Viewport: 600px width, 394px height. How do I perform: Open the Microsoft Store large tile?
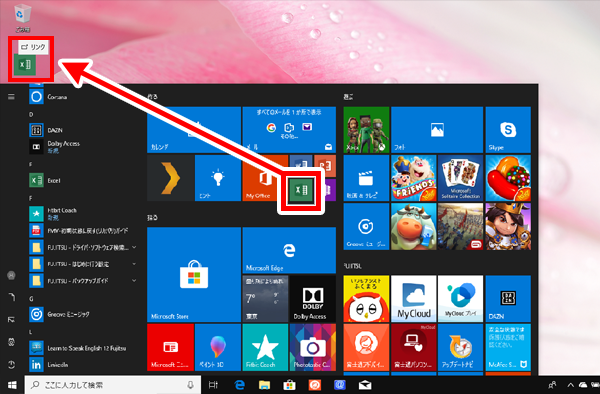tap(194, 275)
